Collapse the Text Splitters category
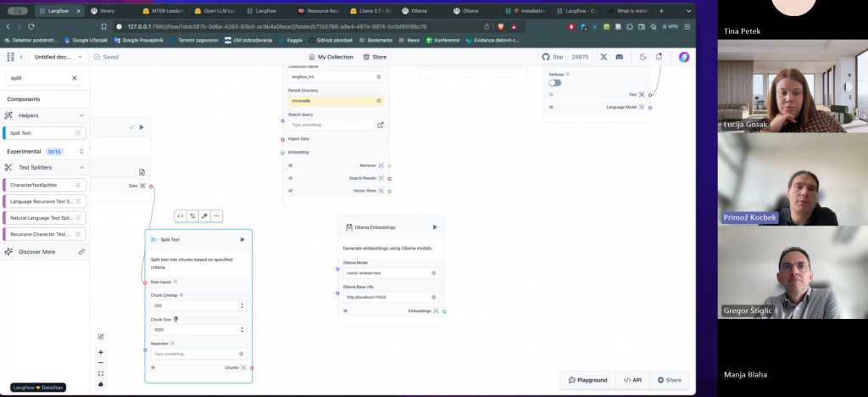 click(x=81, y=167)
